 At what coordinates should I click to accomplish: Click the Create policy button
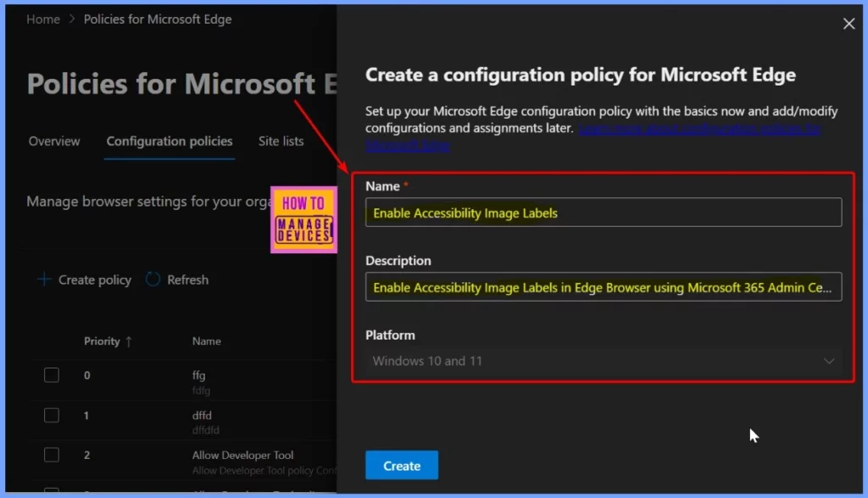(85, 279)
